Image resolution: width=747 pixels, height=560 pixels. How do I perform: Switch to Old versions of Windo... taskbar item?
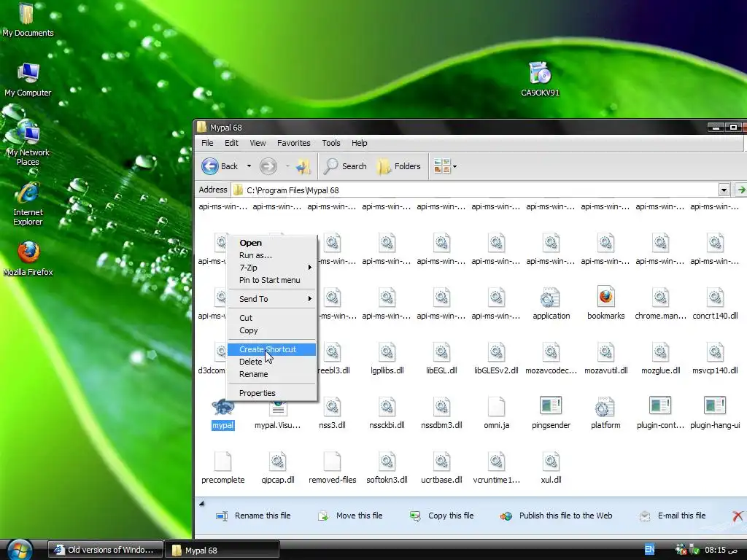pos(105,550)
